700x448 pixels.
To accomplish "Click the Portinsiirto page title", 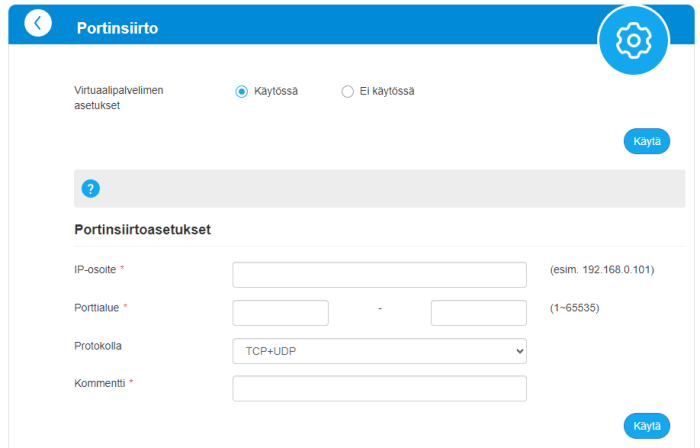I will [117, 28].
